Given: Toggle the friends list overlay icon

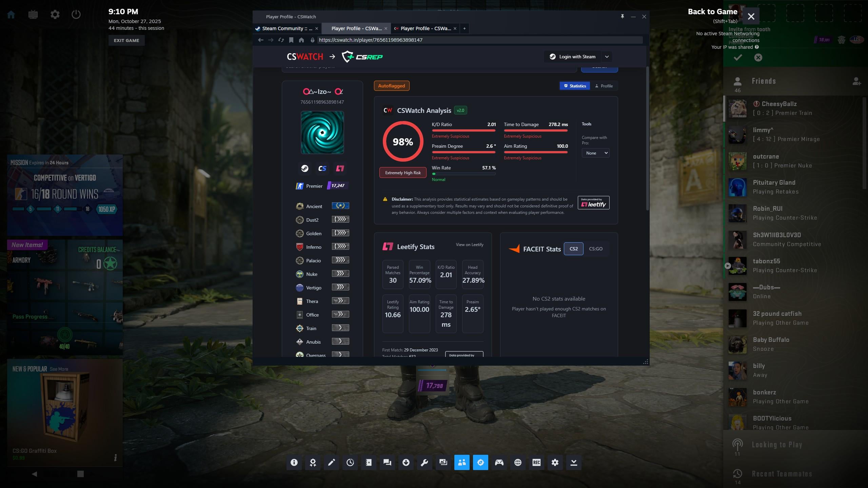Looking at the screenshot, I should (x=462, y=463).
